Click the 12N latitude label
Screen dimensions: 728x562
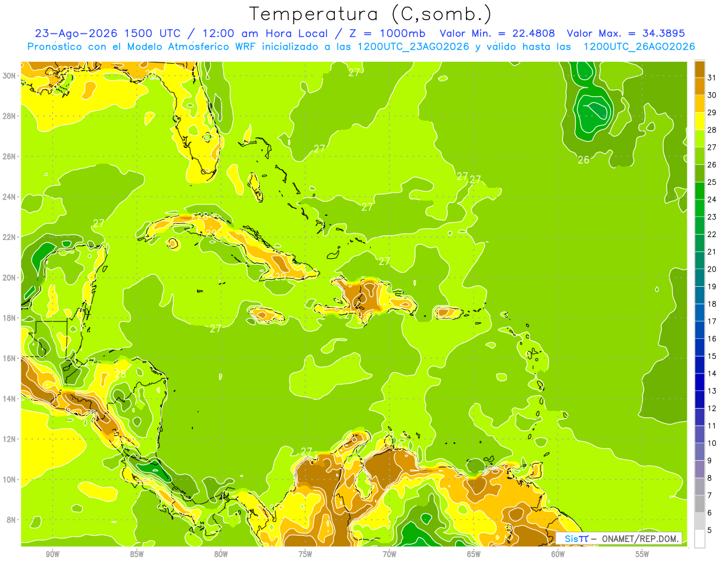9,438
